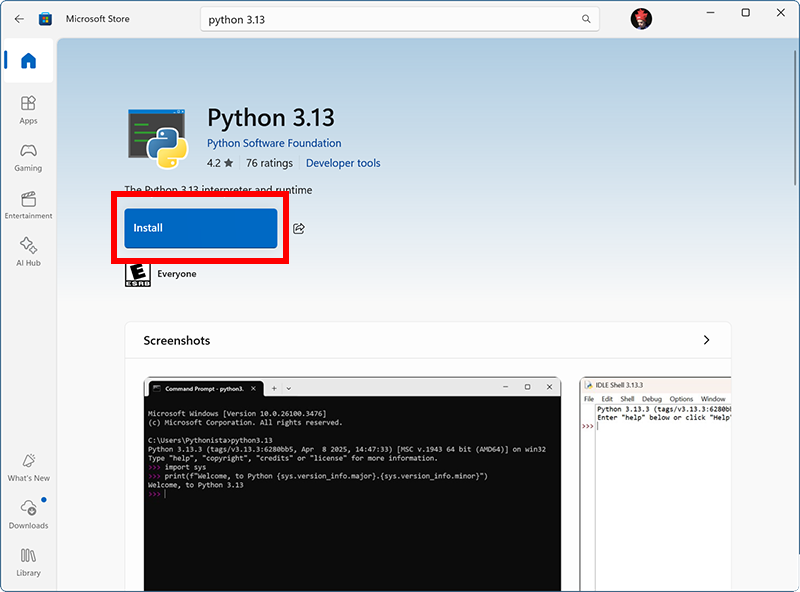Navigate to the Home section
This screenshot has height=592, width=800.
click(x=27, y=60)
